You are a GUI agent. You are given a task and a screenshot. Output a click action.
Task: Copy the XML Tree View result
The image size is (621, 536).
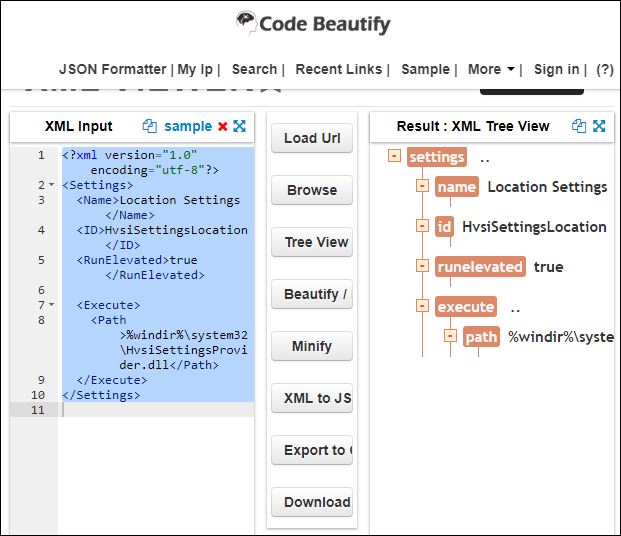point(579,126)
